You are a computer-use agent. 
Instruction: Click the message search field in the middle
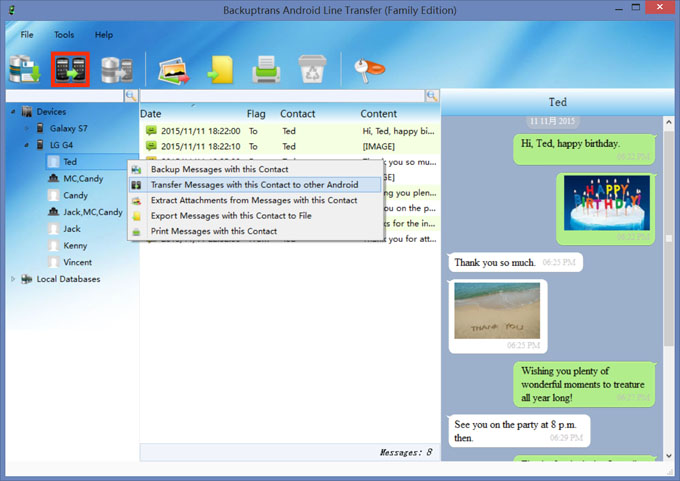pyautogui.click(x=282, y=96)
